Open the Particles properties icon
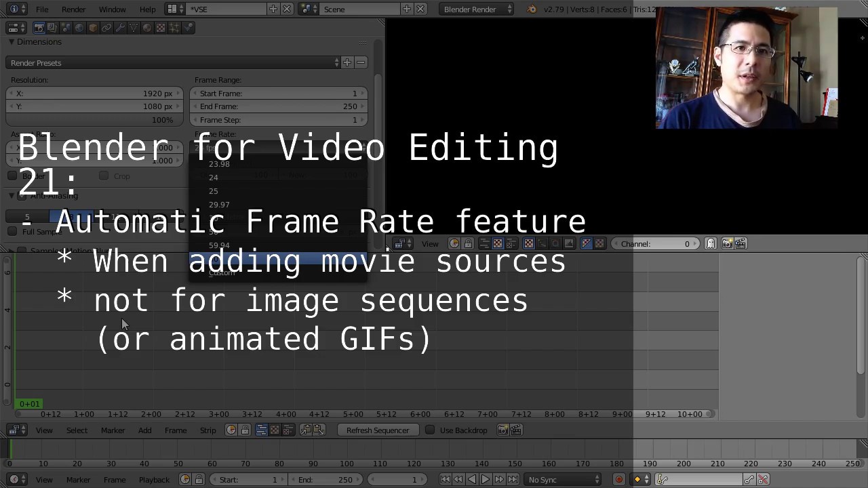 tap(174, 28)
